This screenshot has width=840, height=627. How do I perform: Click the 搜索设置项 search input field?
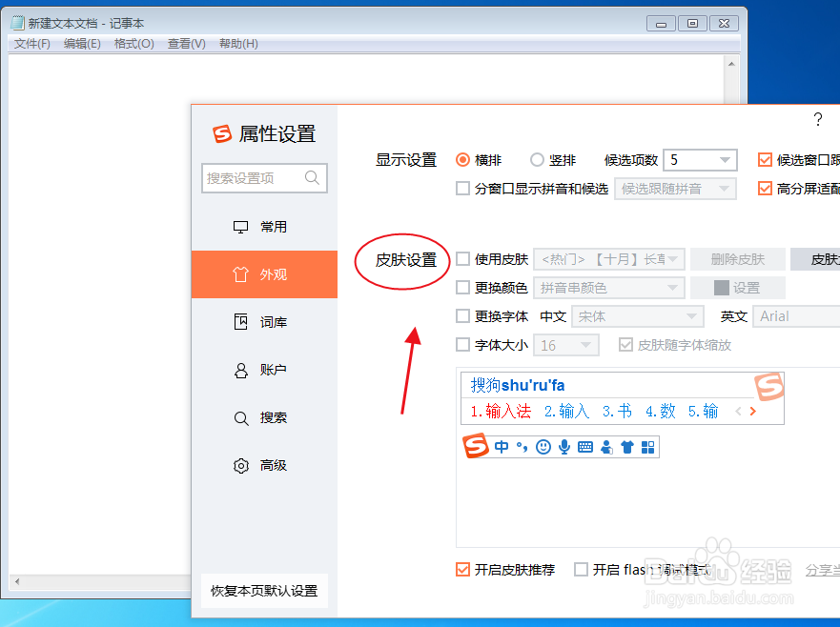264,178
